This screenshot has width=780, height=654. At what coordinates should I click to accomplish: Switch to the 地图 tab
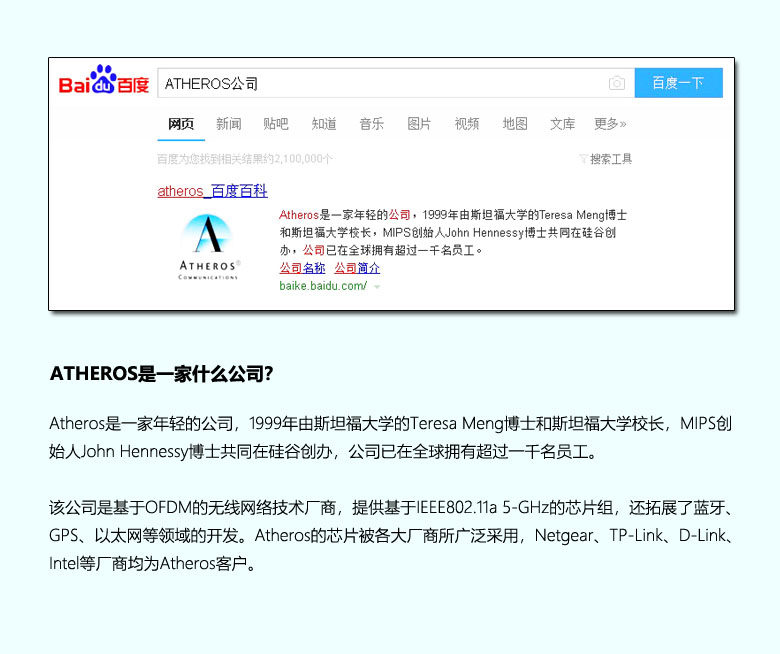[515, 124]
